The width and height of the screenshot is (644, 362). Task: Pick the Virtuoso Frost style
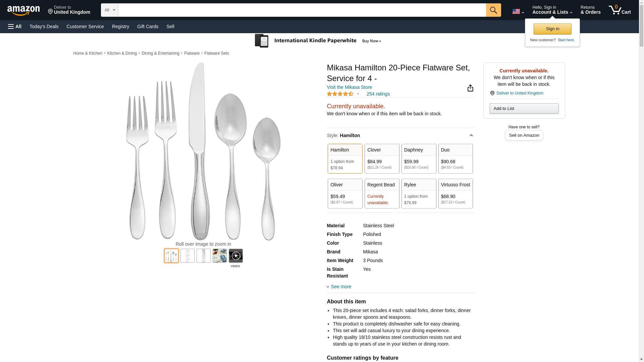[455, 193]
